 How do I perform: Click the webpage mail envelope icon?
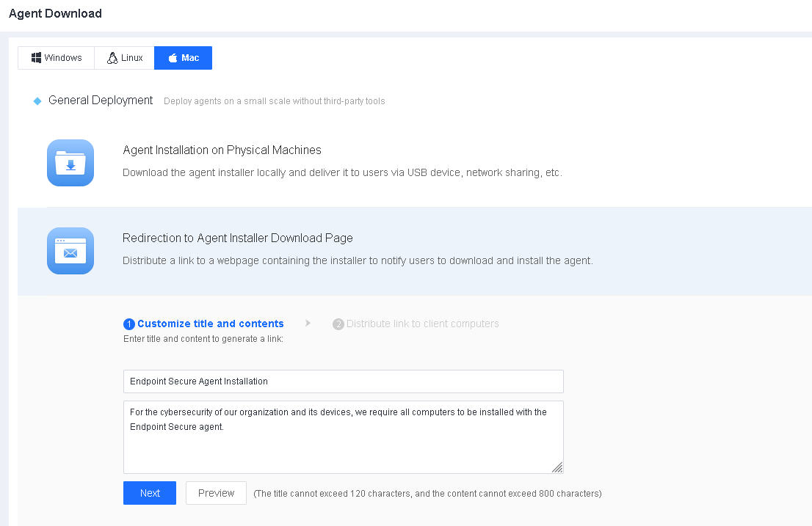point(70,251)
